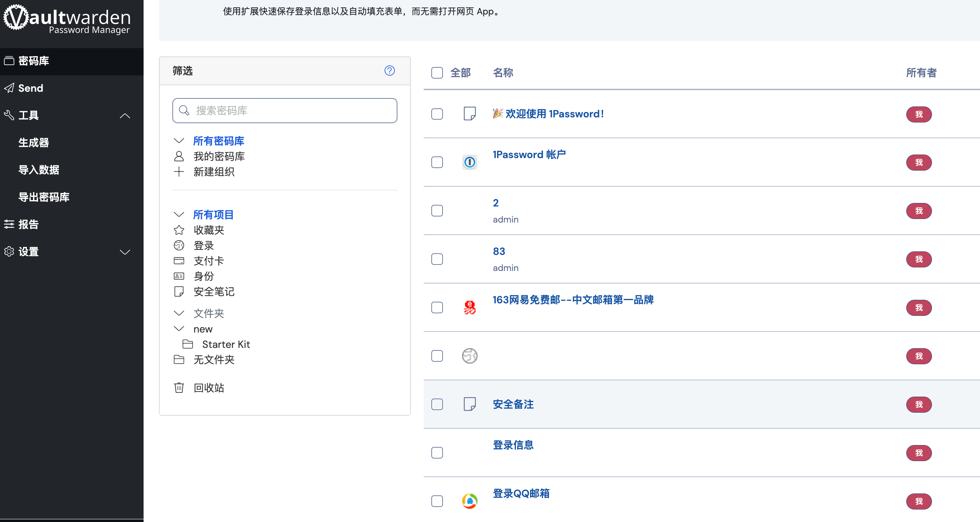
Task: Open the 欢迎使用 1Password! note link
Action: click(554, 114)
